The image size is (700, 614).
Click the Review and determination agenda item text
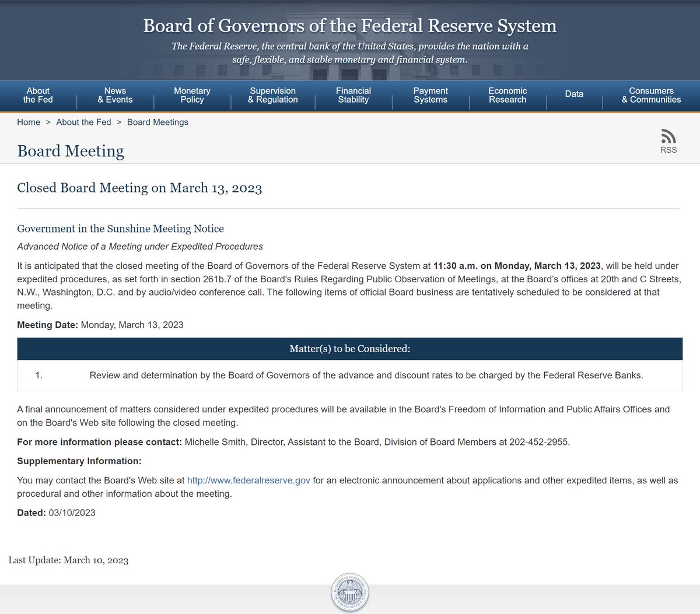click(x=366, y=376)
